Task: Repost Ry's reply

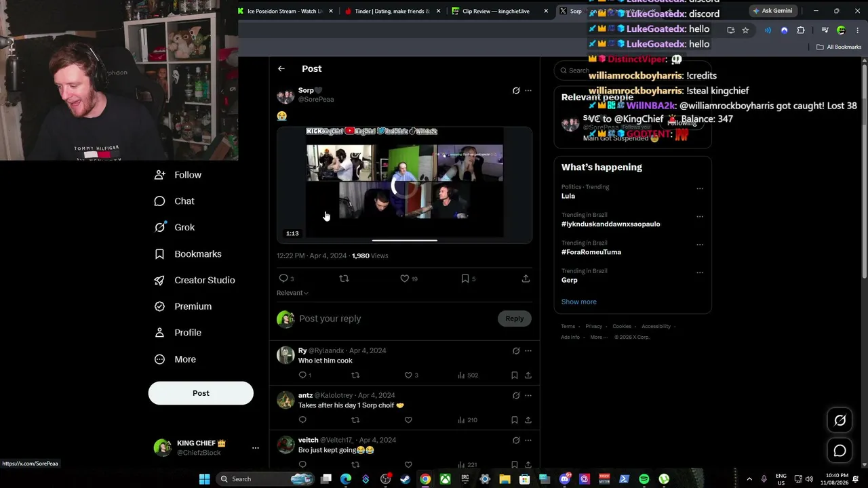Action: (x=355, y=375)
